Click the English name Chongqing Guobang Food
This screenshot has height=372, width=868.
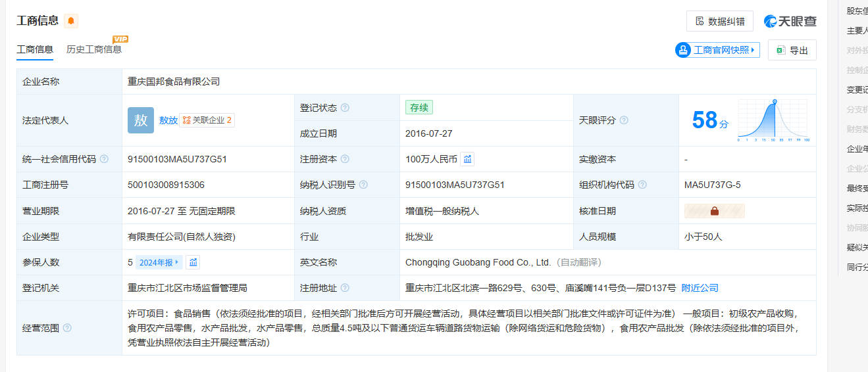tap(478, 262)
